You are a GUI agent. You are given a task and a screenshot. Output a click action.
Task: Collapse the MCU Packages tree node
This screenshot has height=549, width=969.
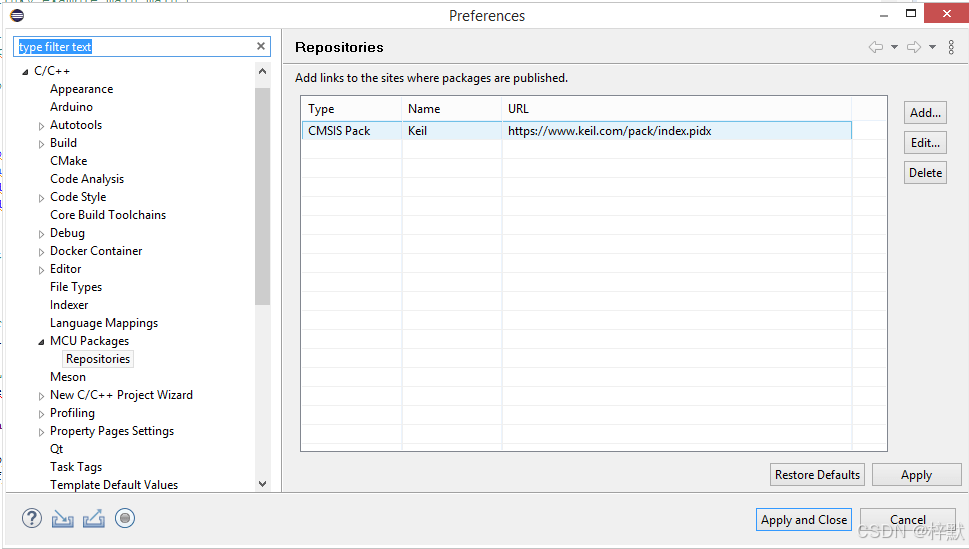point(41,342)
